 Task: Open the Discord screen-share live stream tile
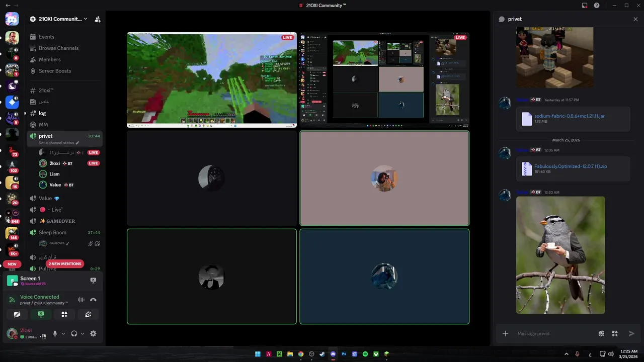[384, 80]
